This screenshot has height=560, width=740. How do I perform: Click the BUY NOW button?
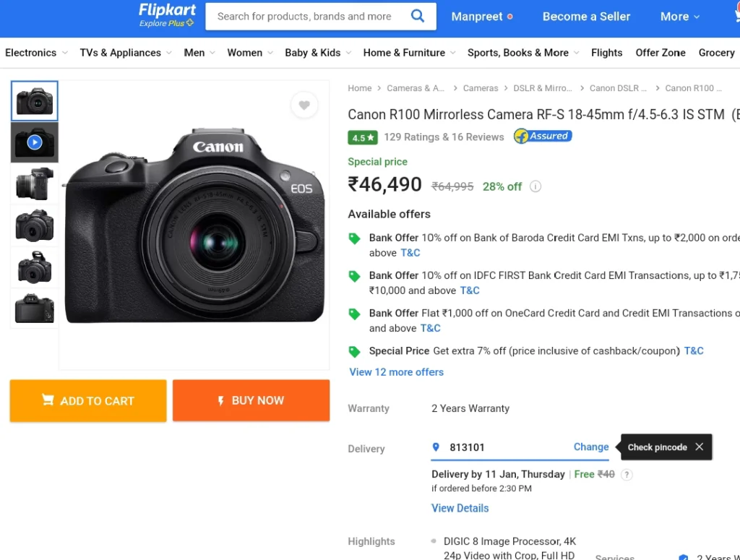pyautogui.click(x=251, y=400)
